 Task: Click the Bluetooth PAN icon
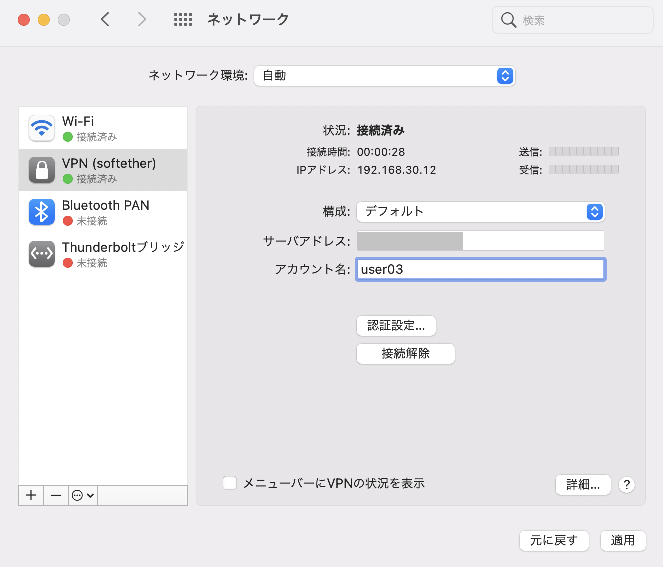click(41, 212)
